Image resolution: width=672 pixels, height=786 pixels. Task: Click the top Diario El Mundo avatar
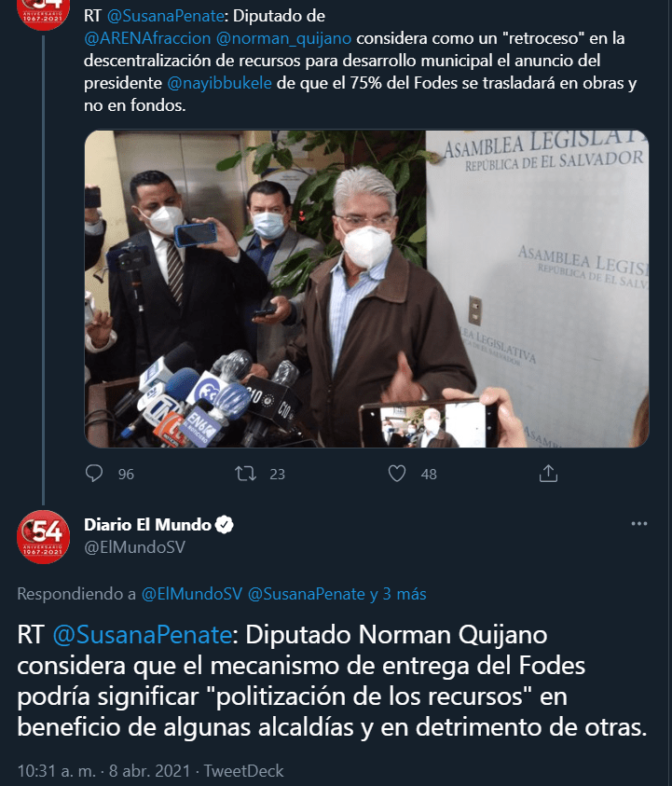pyautogui.click(x=43, y=12)
